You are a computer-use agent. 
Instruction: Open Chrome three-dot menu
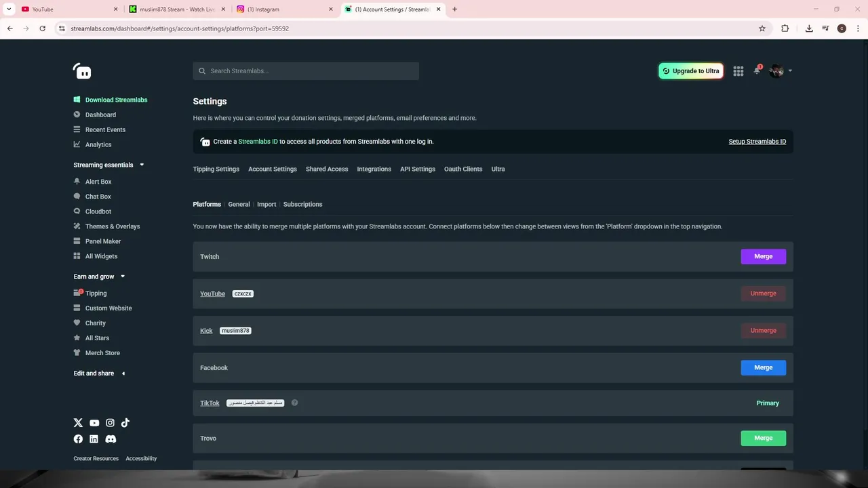click(x=858, y=28)
